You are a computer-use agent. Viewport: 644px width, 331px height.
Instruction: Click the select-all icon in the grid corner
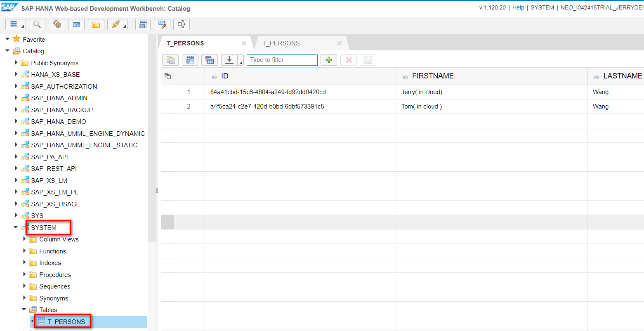tap(167, 76)
